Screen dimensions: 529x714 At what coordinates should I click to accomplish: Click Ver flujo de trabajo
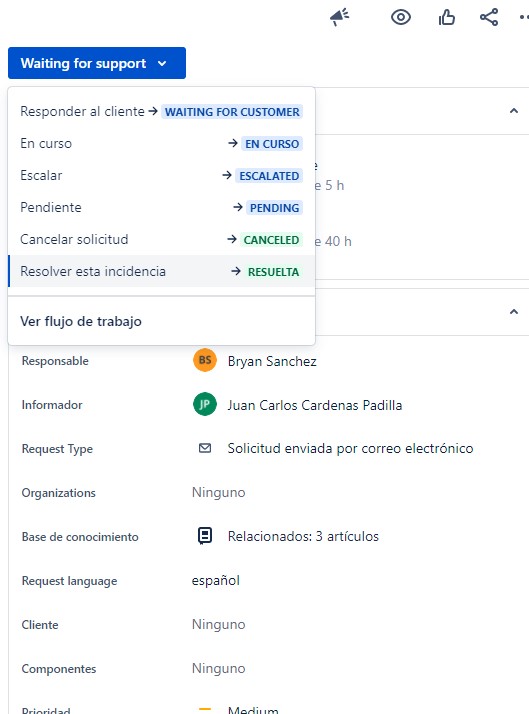point(81,321)
